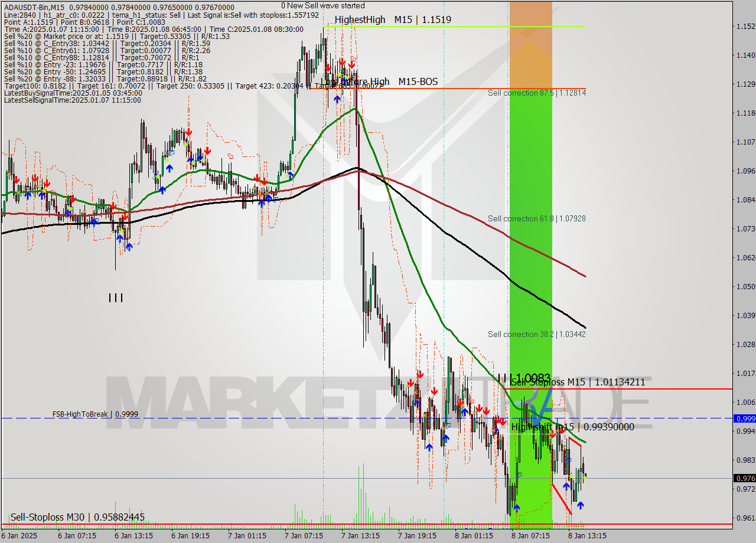Click the '6 Jan 2025' time axis label
Image resolution: width=756 pixels, height=543 pixels.
pyautogui.click(x=20, y=536)
